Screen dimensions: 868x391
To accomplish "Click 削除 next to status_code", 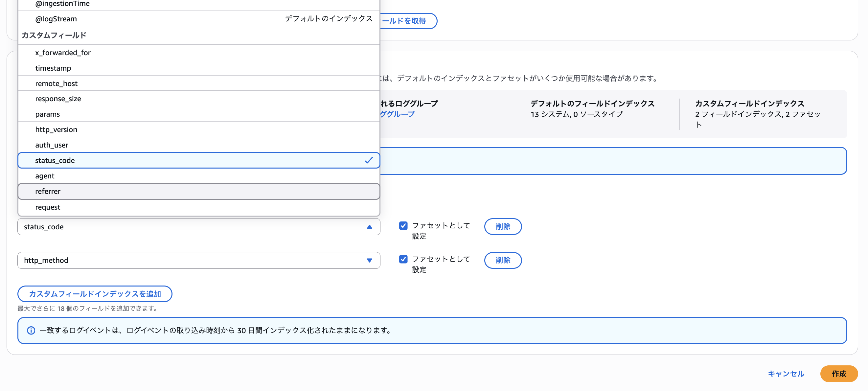I will click(503, 226).
